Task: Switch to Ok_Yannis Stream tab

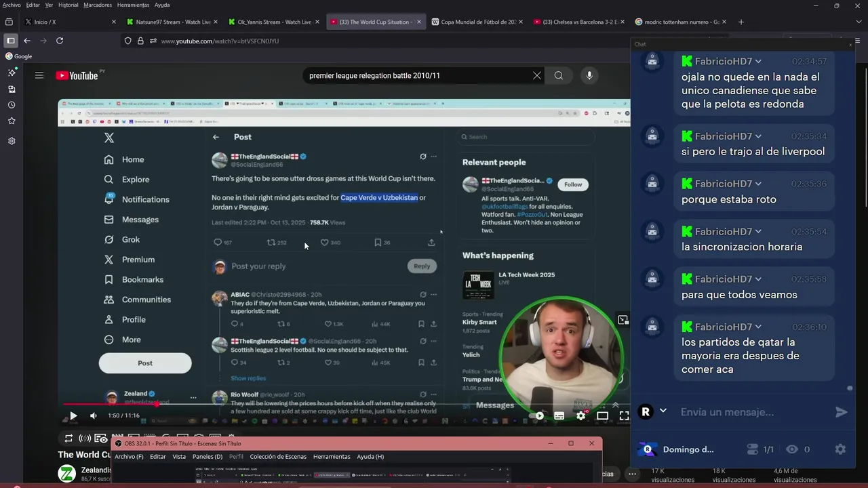Action: [273, 22]
